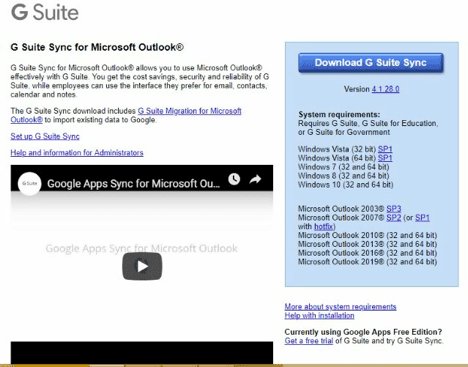Click the Windows 10 (32 and 64 bit) text

345,184
